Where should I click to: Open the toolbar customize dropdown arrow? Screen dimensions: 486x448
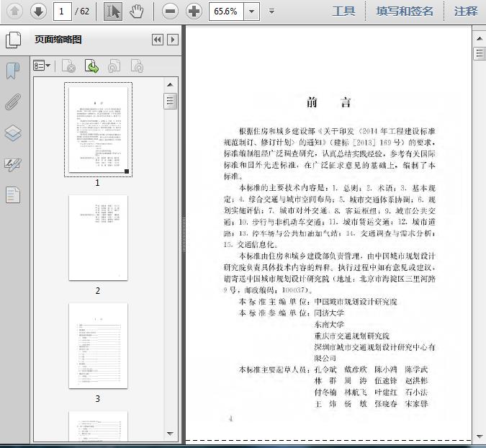(271, 11)
